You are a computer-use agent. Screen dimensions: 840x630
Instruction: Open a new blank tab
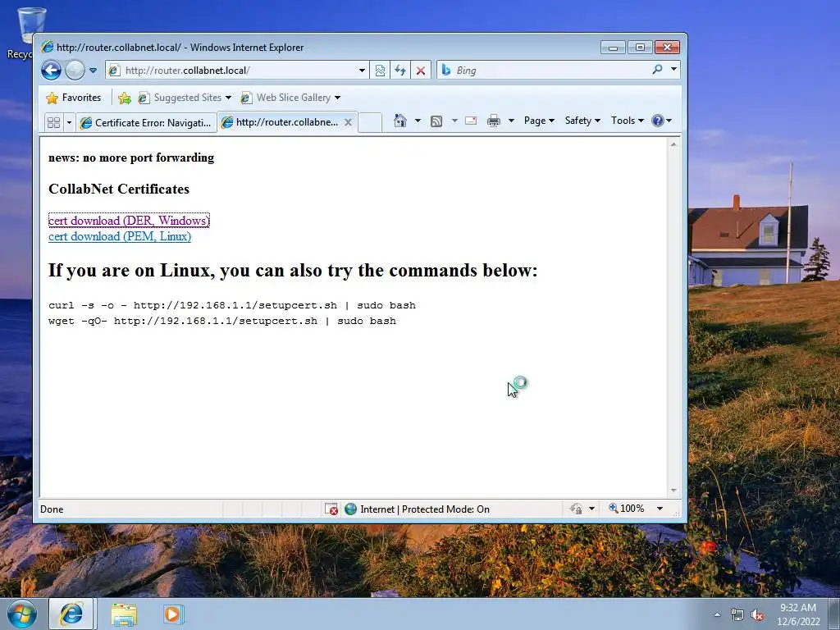tap(370, 122)
